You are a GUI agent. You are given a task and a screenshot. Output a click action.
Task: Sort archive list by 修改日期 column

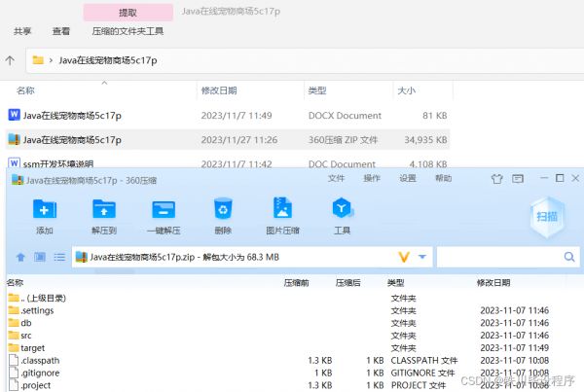click(x=493, y=283)
